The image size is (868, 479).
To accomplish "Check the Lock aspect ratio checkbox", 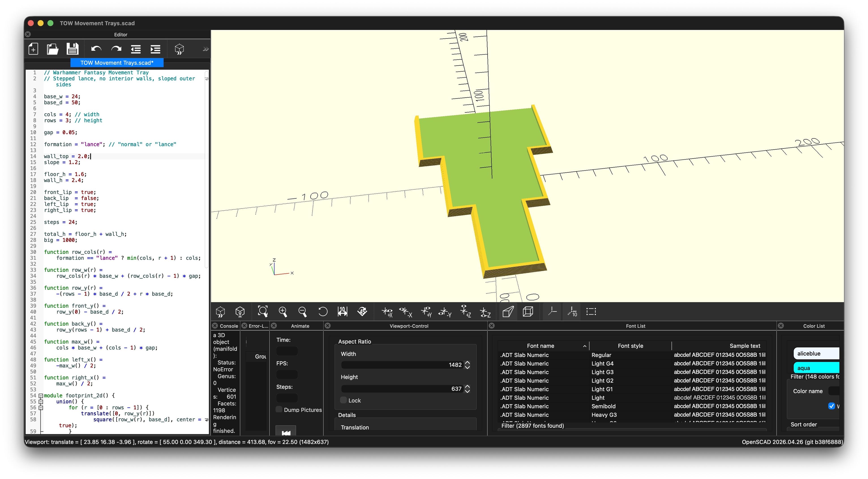I will [343, 400].
